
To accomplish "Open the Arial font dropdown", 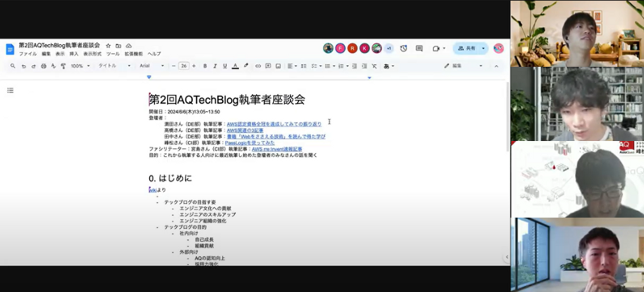I will (152, 66).
